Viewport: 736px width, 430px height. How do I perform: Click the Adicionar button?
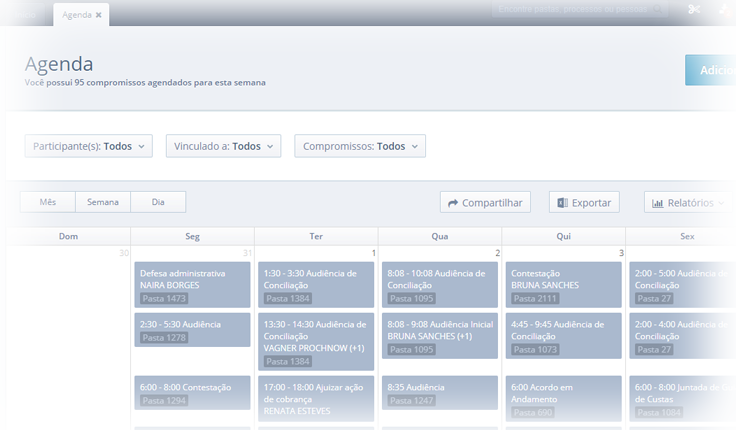(710, 70)
